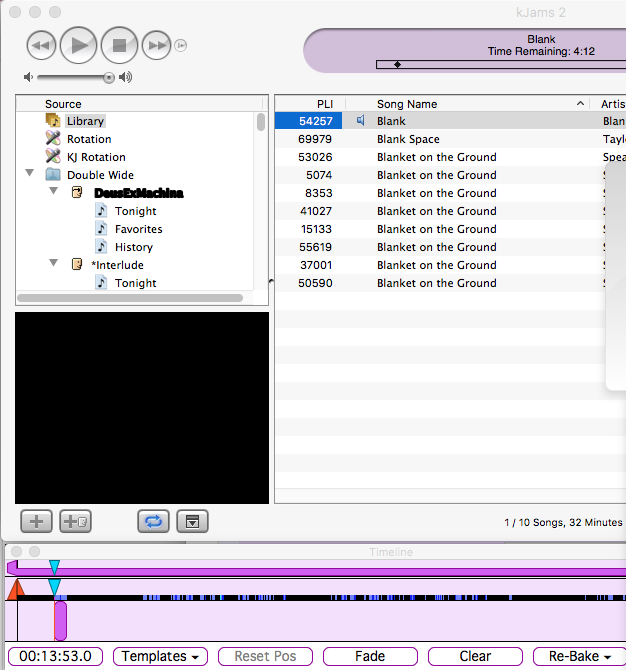
Task: Skip to the next song
Action: (156, 45)
